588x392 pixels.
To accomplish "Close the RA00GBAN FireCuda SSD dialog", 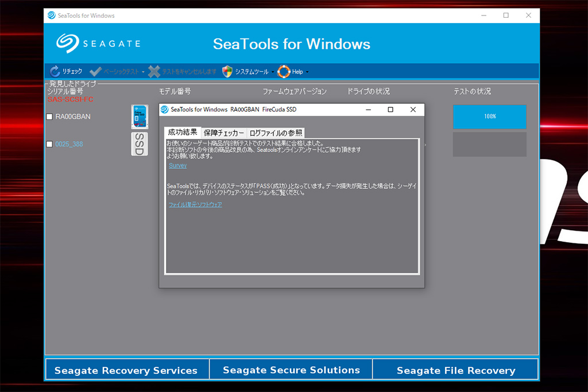I will (x=413, y=110).
